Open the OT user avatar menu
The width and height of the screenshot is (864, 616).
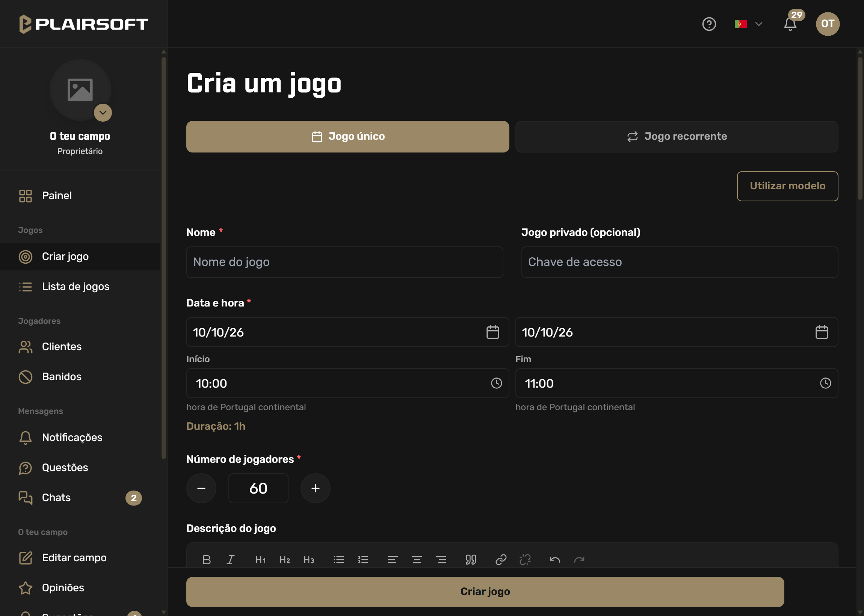click(828, 24)
